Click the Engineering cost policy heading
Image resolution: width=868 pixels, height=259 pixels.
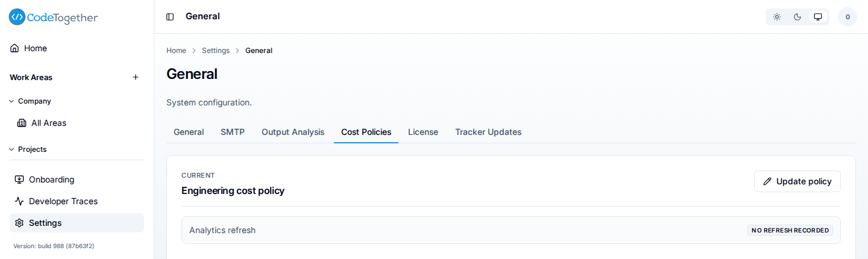pyautogui.click(x=233, y=191)
